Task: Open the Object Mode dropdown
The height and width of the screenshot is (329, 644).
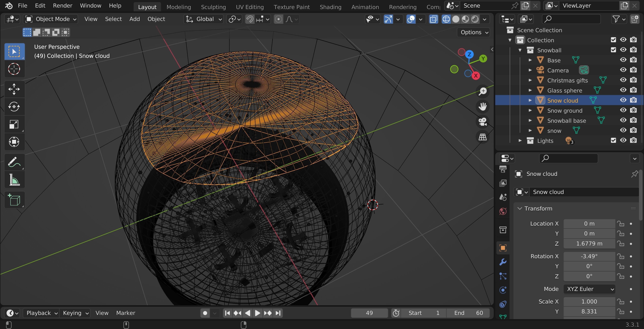Action: 50,19
